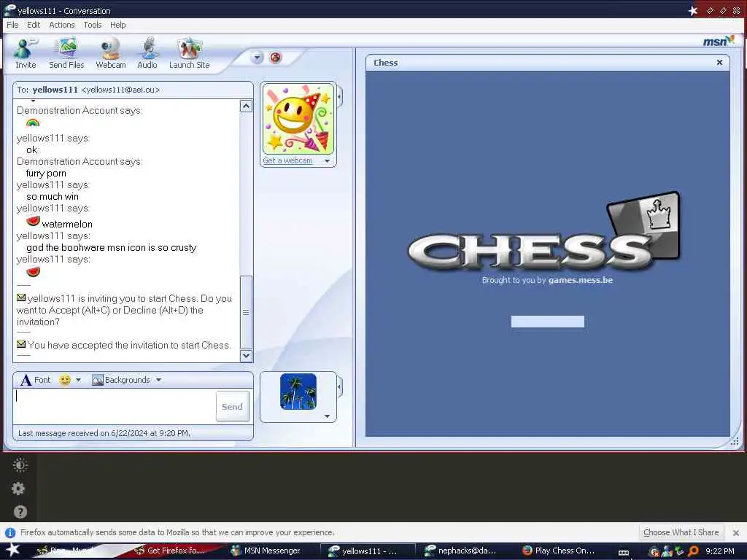Screen dimensions: 747x560
Task: Dismiss the Firefox data notification bar
Action: 736,532
